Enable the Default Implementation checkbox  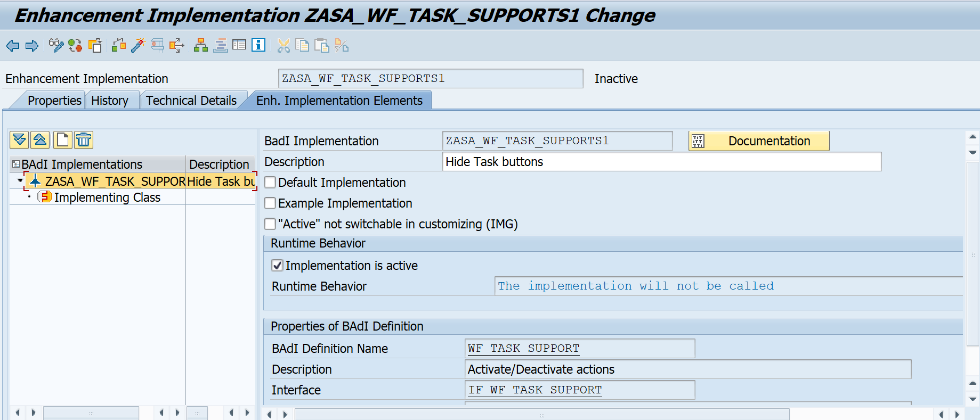click(271, 183)
